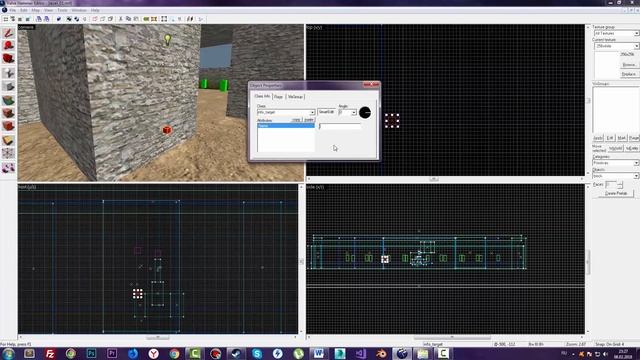640x360 pixels.
Task: Toggle the SmartEdit button
Action: [327, 112]
